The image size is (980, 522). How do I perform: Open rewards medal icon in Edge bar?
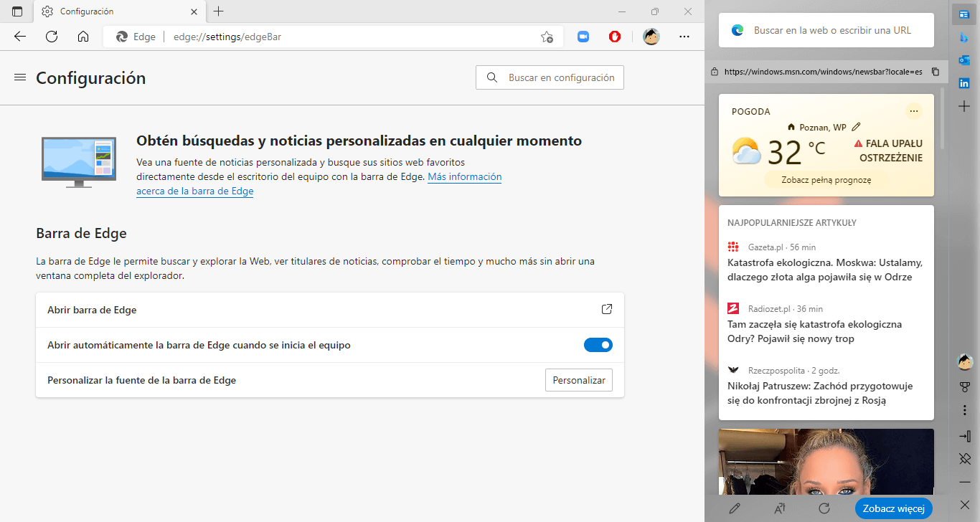tap(965, 386)
